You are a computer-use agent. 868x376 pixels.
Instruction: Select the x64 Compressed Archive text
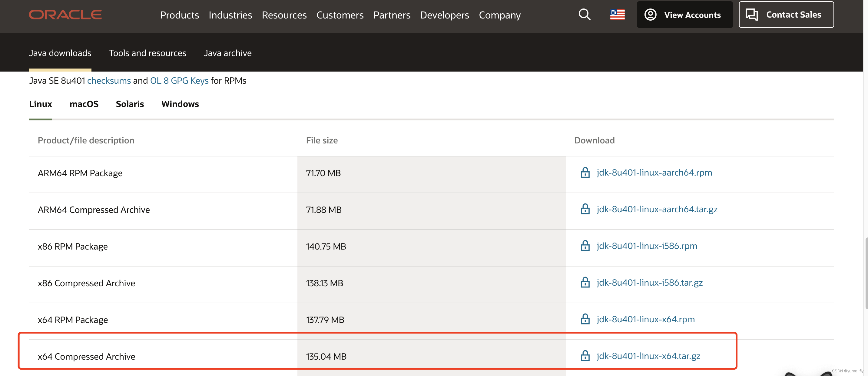(86, 357)
